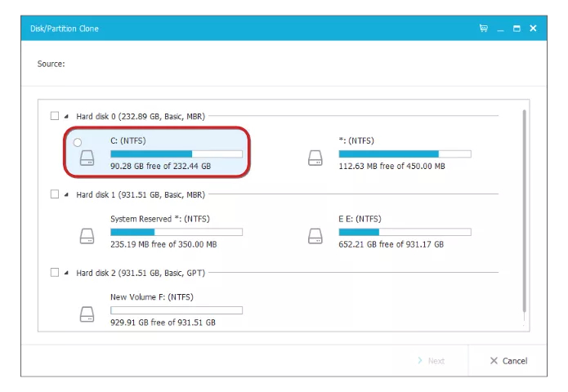Screen dimensions: 568x392
Task: Click the C: drive usage bar
Action: [176, 154]
